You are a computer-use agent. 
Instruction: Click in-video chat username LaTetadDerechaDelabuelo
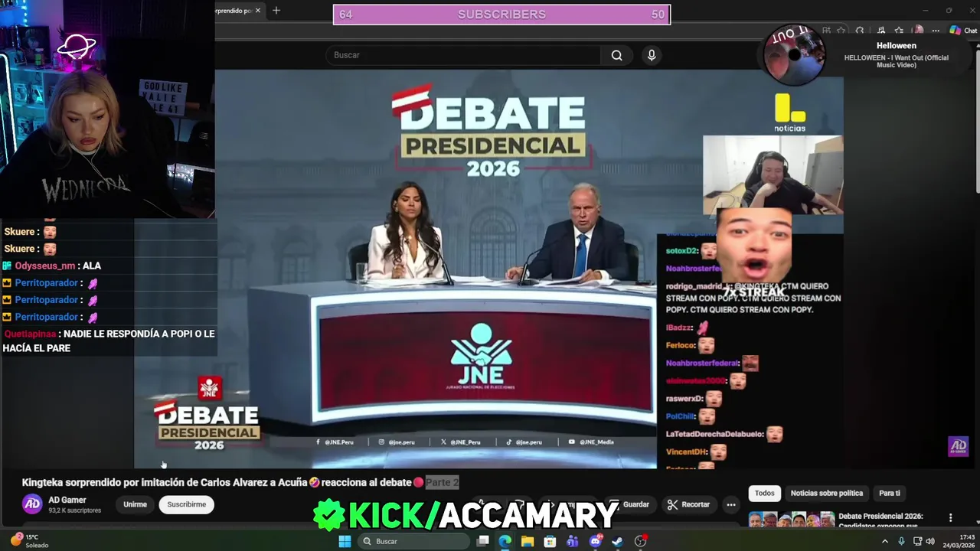714,434
